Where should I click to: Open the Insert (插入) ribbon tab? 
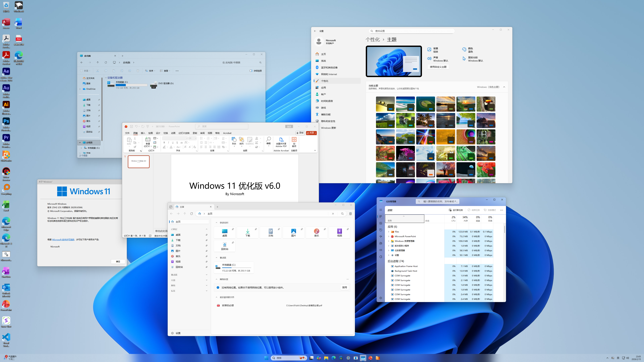143,133
